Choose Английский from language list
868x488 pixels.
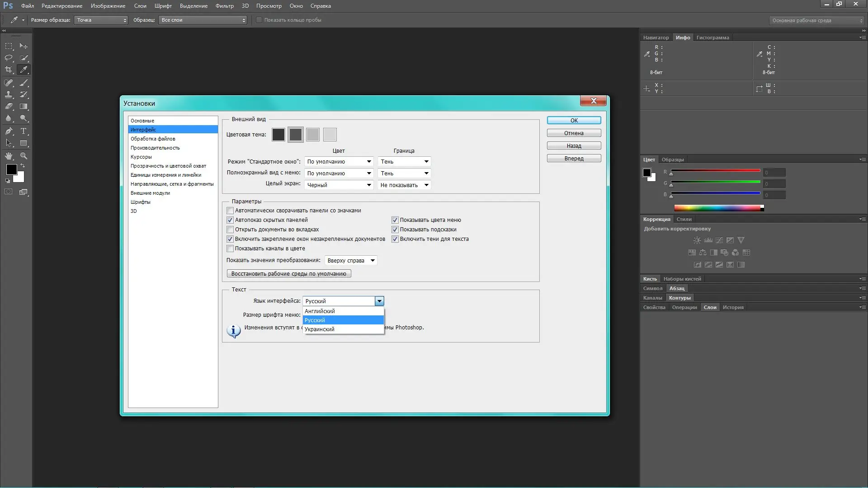tap(320, 311)
